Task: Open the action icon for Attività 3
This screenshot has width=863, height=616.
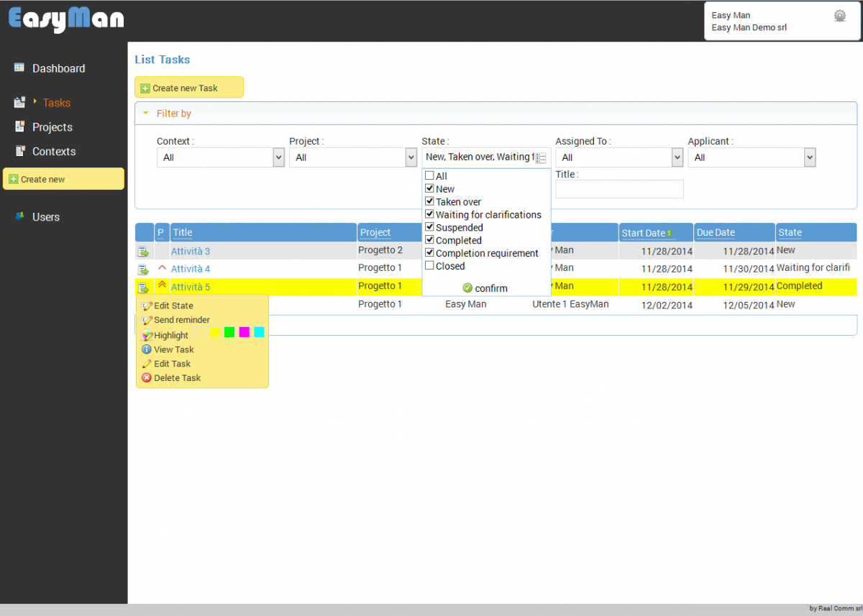Action: click(x=144, y=252)
